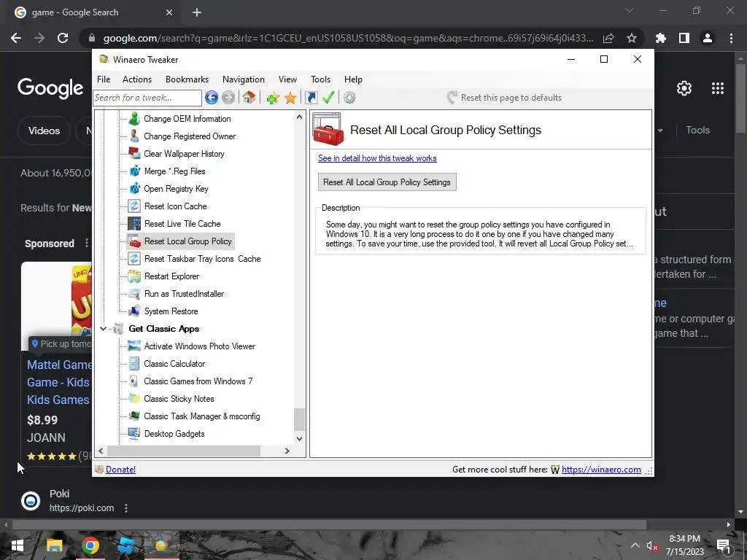Click the green checkmark toolbar icon
The height and width of the screenshot is (560, 747).
coord(328,98)
